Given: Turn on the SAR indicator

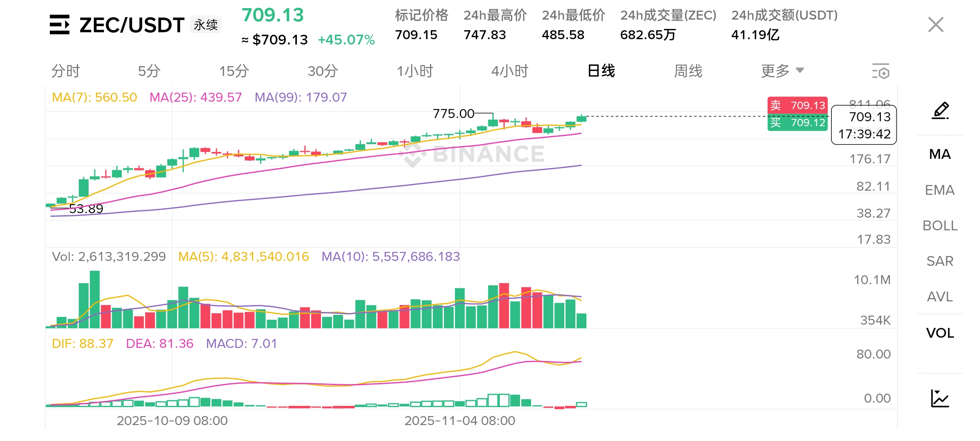Looking at the screenshot, I should 940,261.
